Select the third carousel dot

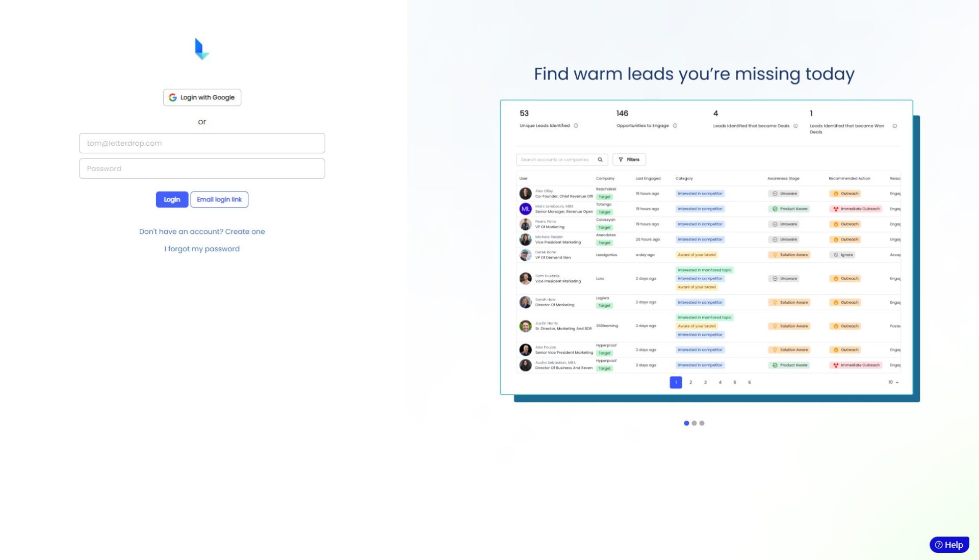702,423
